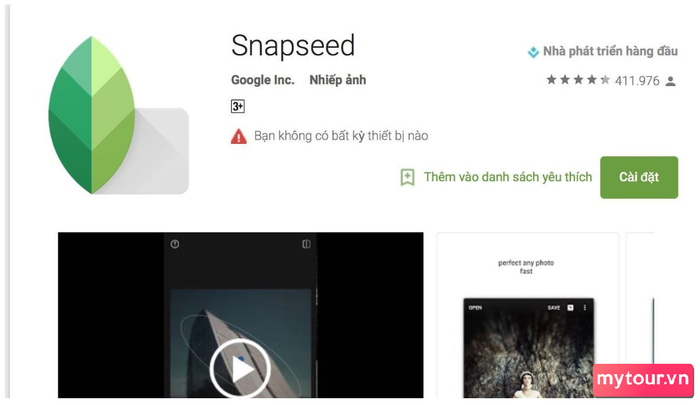
Task: Click the Snapseed leaf app icon
Action: [x=118, y=115]
